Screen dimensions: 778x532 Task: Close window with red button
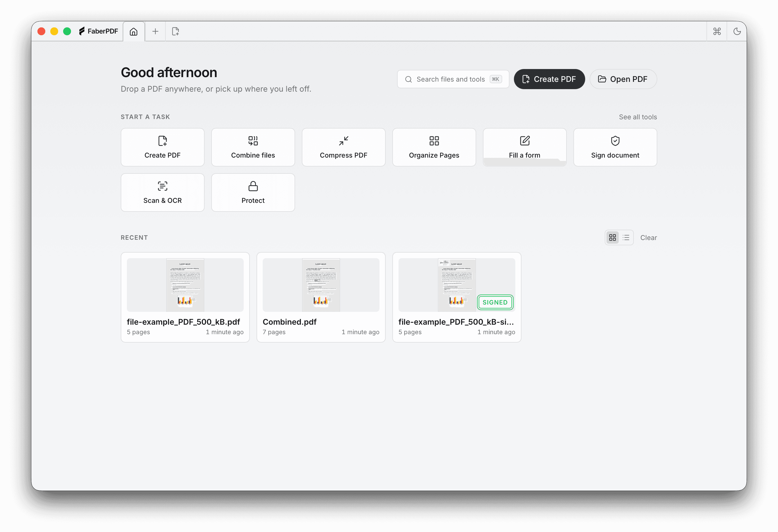(42, 31)
